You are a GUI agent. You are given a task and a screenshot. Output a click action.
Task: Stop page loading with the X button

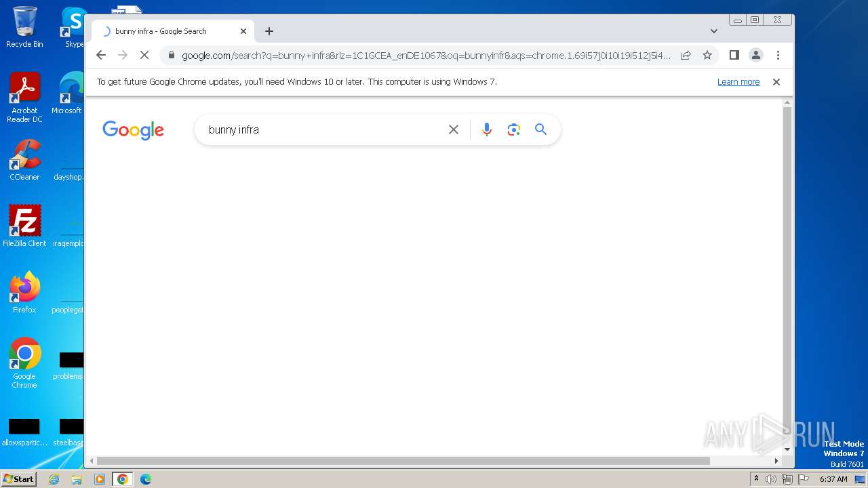coord(144,56)
